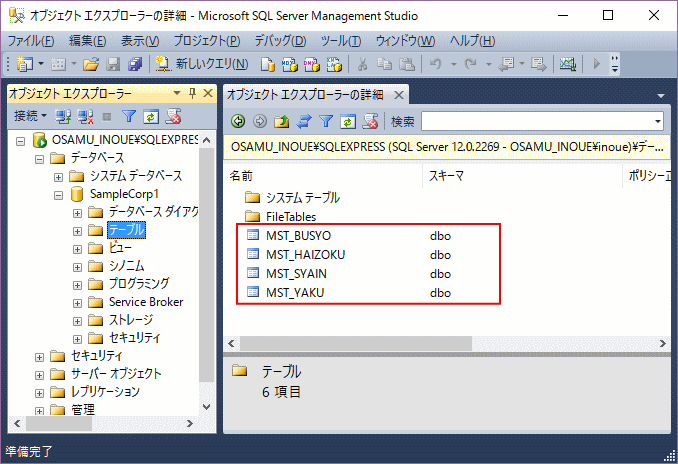The image size is (678, 464).
Task: Collapse the データベース folder node
Action: click(x=39, y=160)
